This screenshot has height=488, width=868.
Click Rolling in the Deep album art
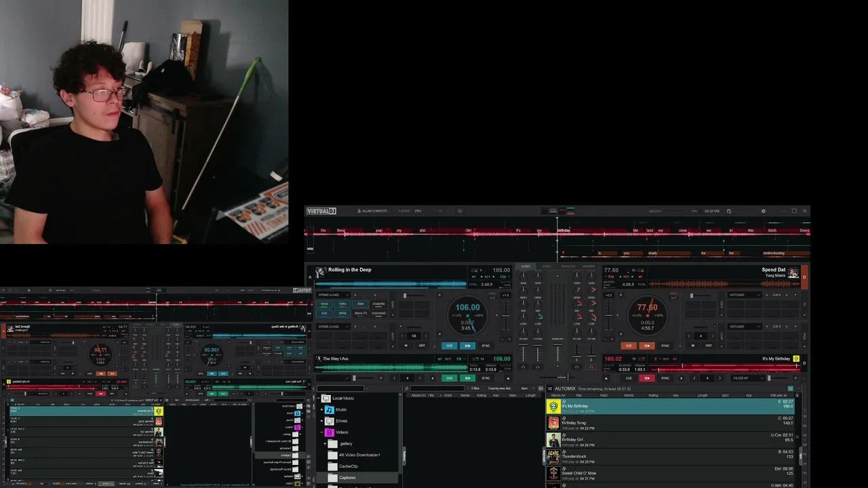(x=321, y=272)
